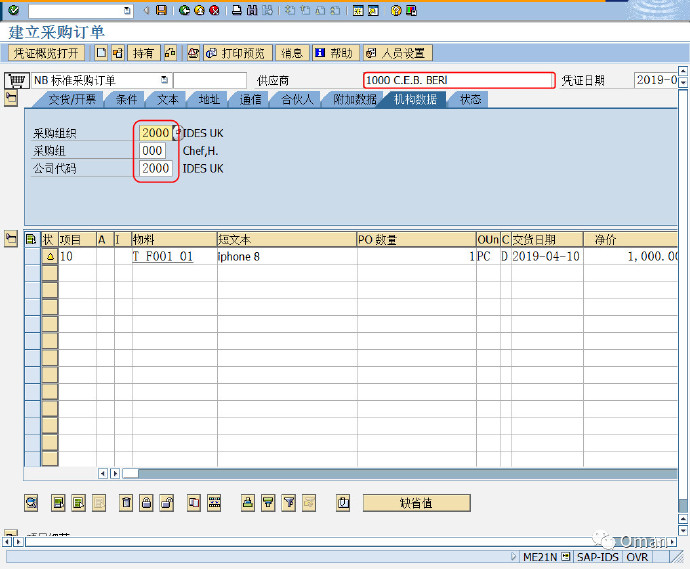Click the 帮助 help button
Image resolution: width=690 pixels, height=569 pixels.
point(336,53)
